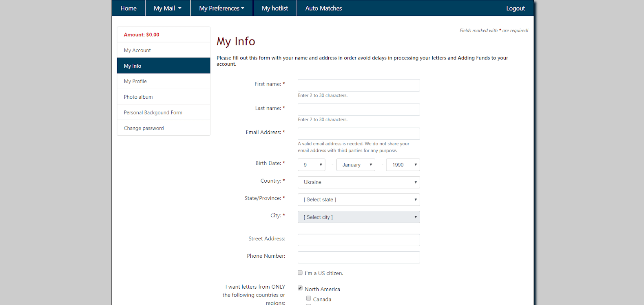Click the Birth Date label
644x305 pixels.
[270, 163]
